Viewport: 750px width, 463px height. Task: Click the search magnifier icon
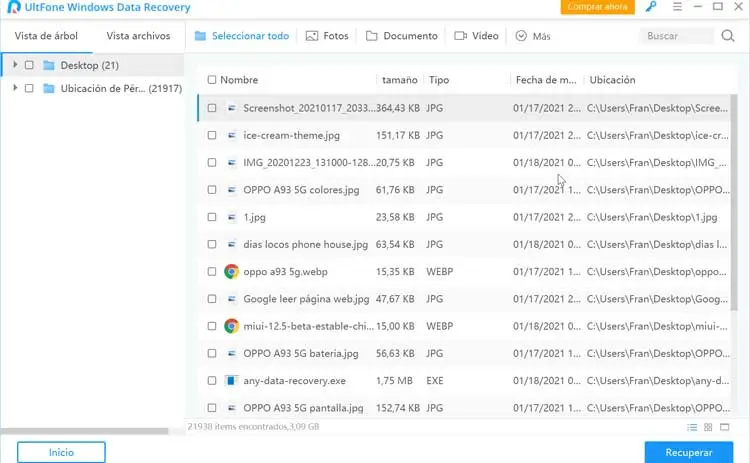(728, 36)
